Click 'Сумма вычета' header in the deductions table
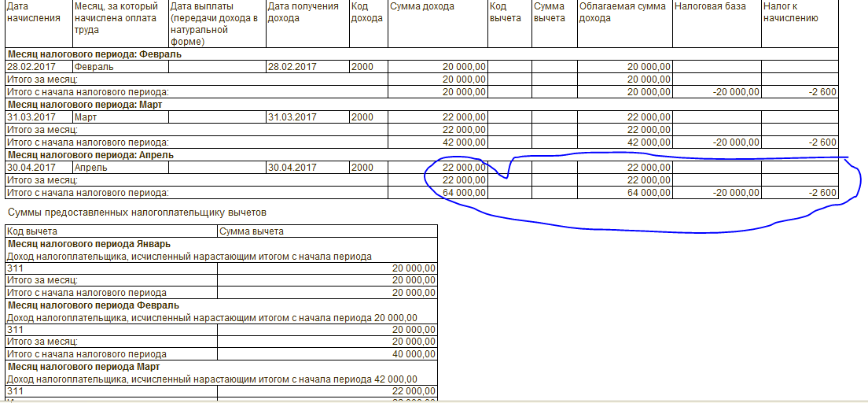 pos(251,231)
